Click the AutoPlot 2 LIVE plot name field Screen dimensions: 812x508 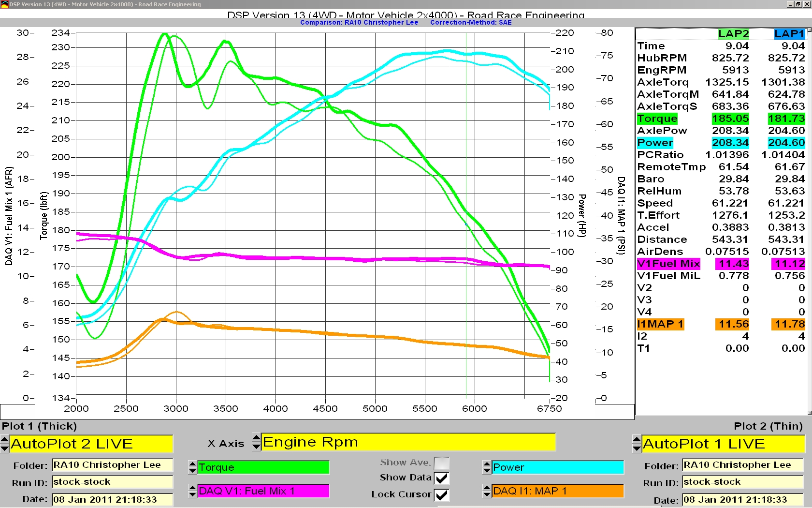point(91,444)
